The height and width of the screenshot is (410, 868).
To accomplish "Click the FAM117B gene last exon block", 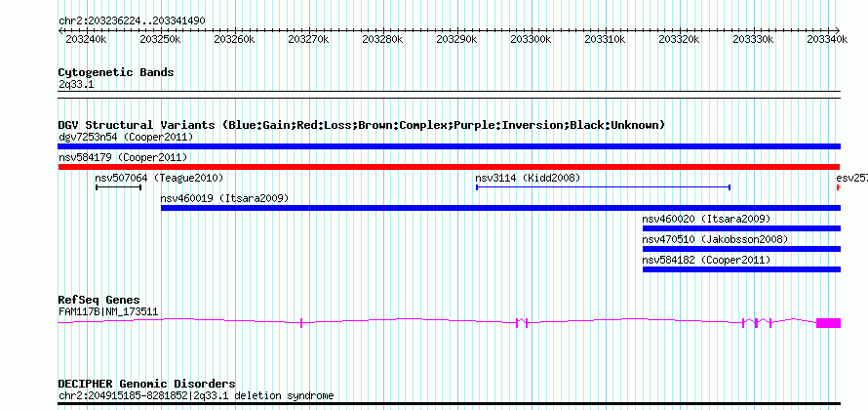I will point(829,323).
